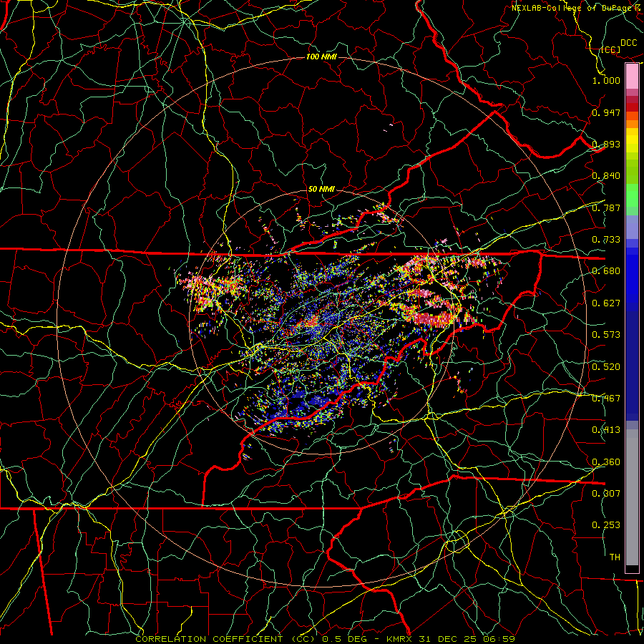Click the 0.787 scale value
The width and height of the screenshot is (644, 644).
[x=606, y=208]
